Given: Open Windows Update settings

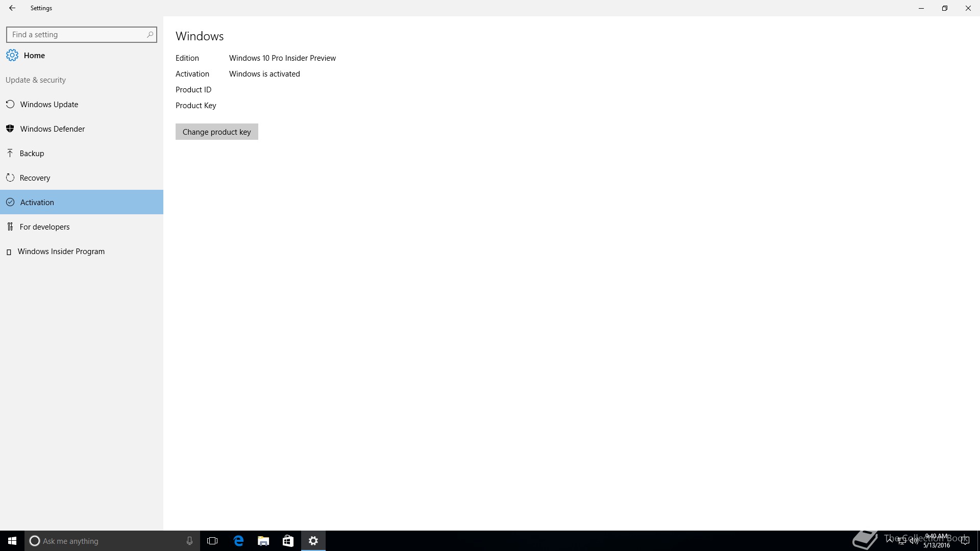Looking at the screenshot, I should click(82, 104).
